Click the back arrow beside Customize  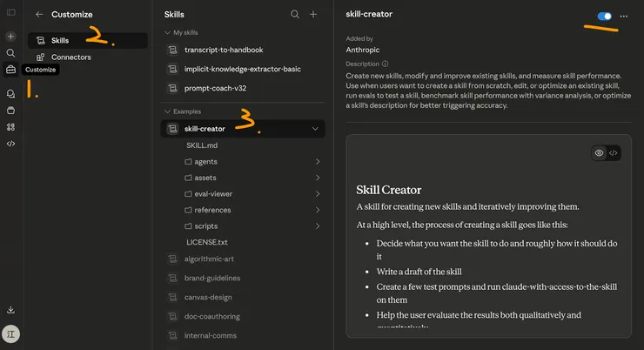click(39, 15)
